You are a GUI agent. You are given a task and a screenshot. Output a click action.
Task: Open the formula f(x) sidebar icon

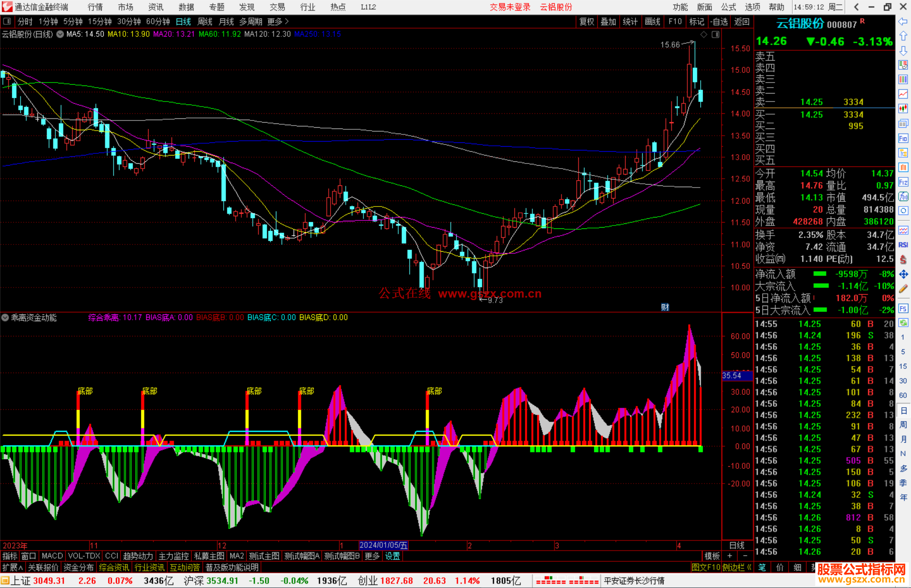coord(903,196)
